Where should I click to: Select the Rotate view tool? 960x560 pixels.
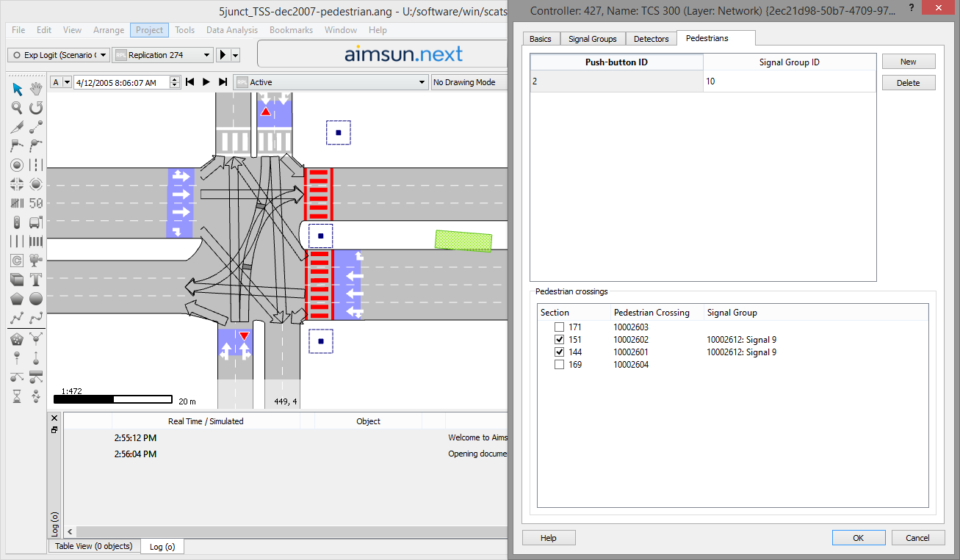[x=35, y=108]
